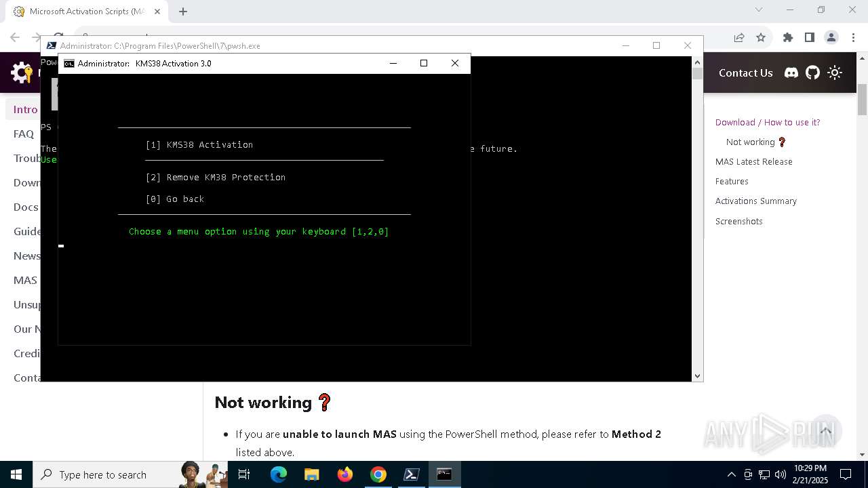
Task: Go to Not working section in sidebar
Action: [x=755, y=142]
